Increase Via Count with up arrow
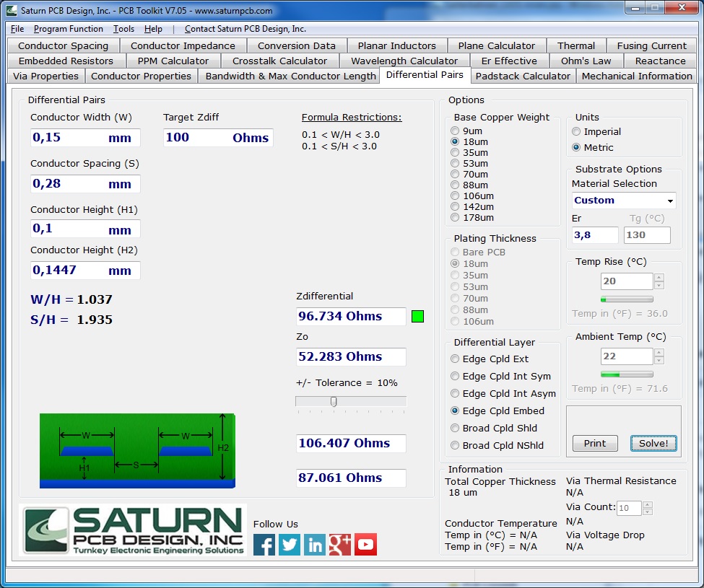This screenshot has width=704, height=588. pos(648,504)
